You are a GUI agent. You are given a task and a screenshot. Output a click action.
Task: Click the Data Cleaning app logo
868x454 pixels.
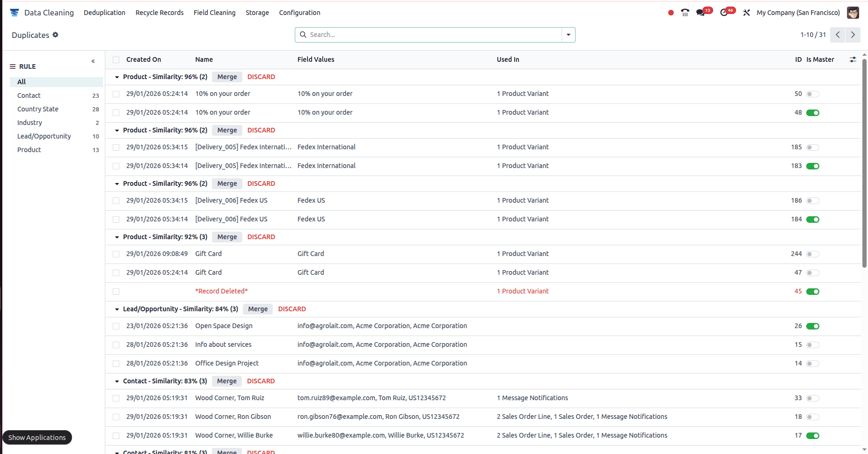pyautogui.click(x=14, y=12)
